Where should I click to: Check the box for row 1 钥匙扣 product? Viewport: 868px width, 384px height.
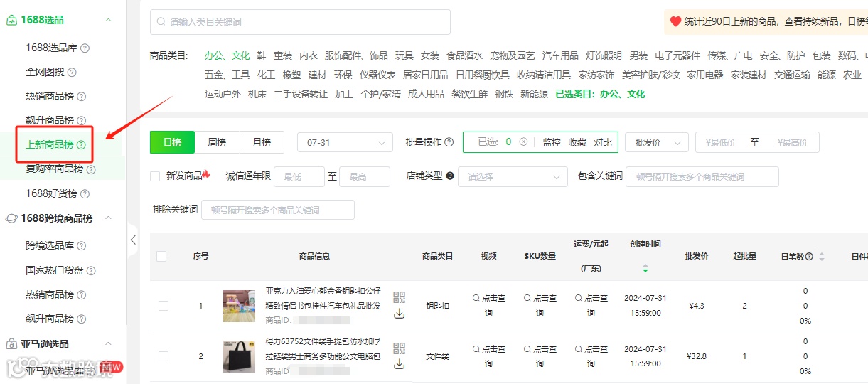(x=164, y=306)
